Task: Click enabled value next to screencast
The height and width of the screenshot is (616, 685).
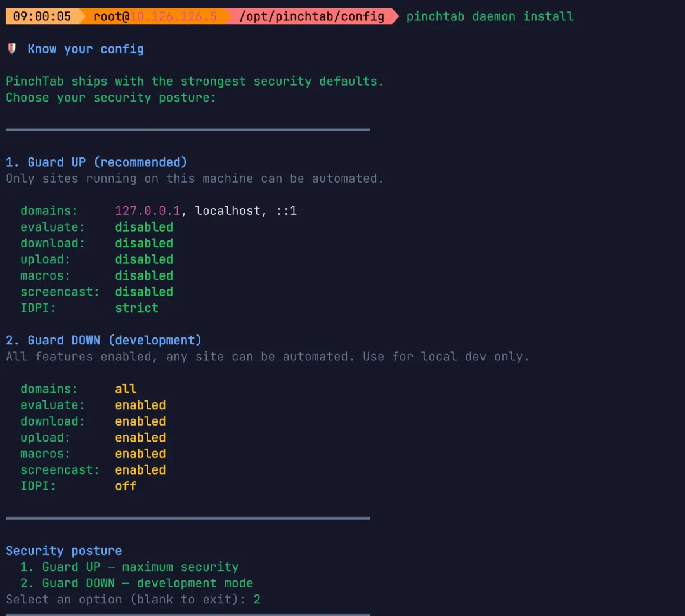Action: 140,469
